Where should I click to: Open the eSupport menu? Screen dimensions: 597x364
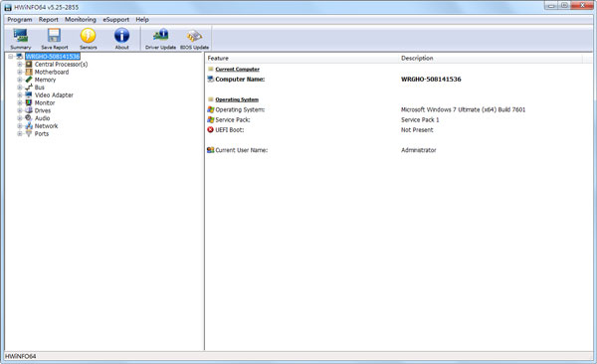coord(115,20)
